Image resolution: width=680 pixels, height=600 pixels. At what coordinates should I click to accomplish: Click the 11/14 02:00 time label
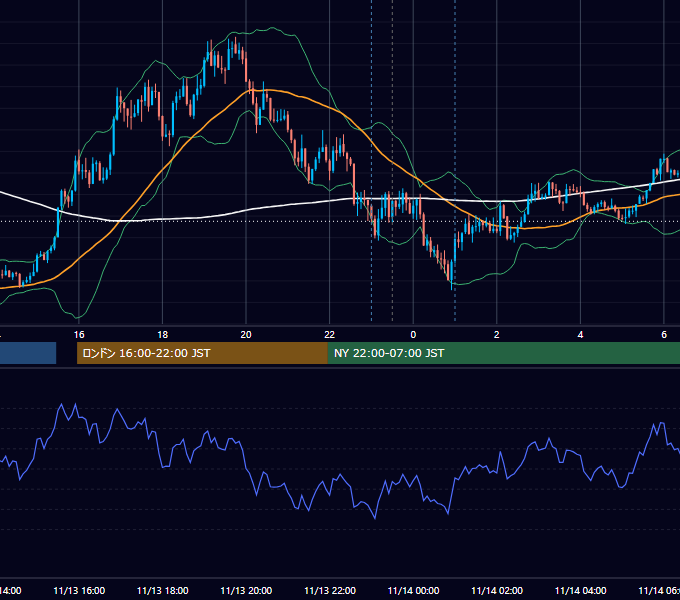497,590
